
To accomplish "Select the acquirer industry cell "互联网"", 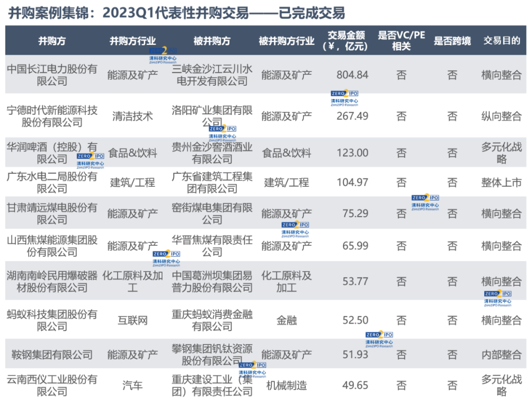I will [x=133, y=320].
